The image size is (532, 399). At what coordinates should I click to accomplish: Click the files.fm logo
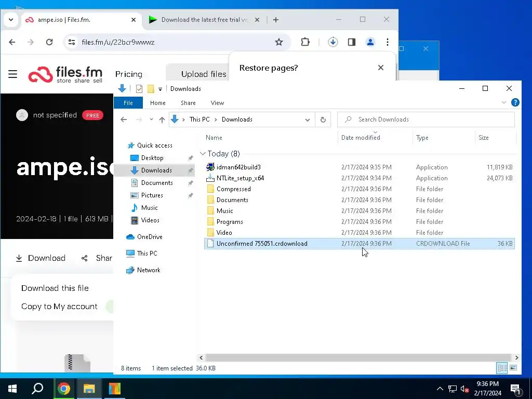click(65, 74)
